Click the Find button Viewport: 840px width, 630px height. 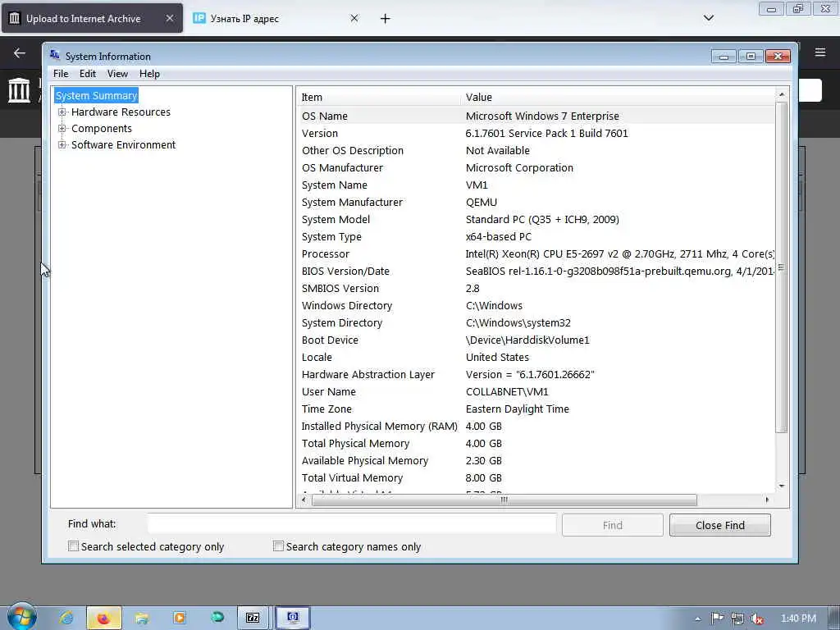tap(612, 525)
